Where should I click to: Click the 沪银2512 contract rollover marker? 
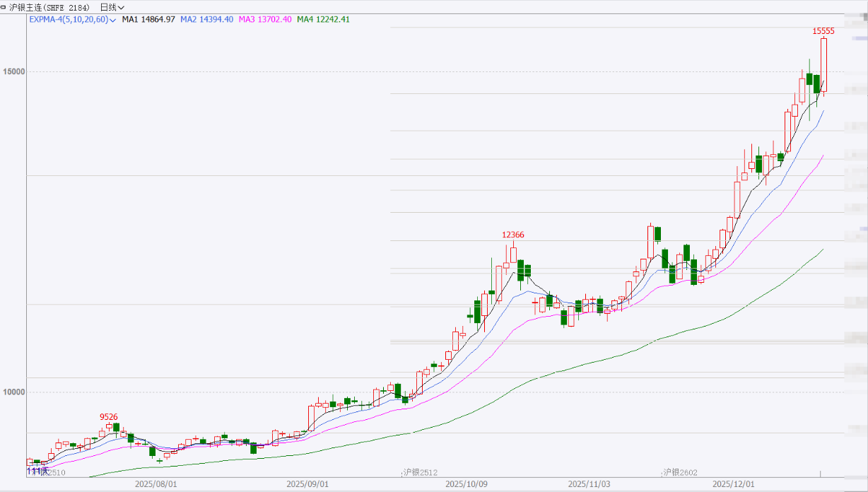click(420, 471)
